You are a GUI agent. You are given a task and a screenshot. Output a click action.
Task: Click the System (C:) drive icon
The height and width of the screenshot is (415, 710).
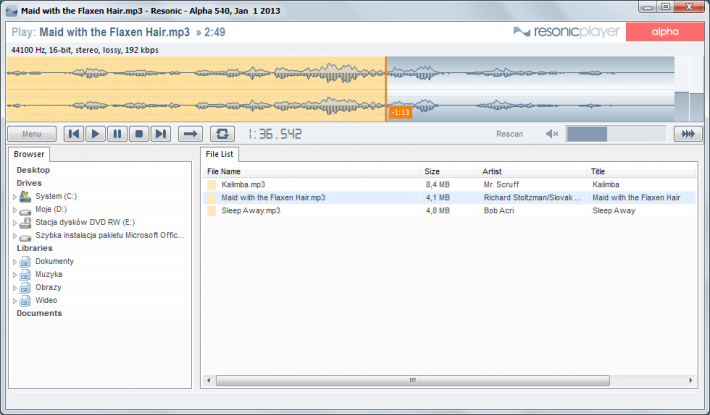point(25,196)
